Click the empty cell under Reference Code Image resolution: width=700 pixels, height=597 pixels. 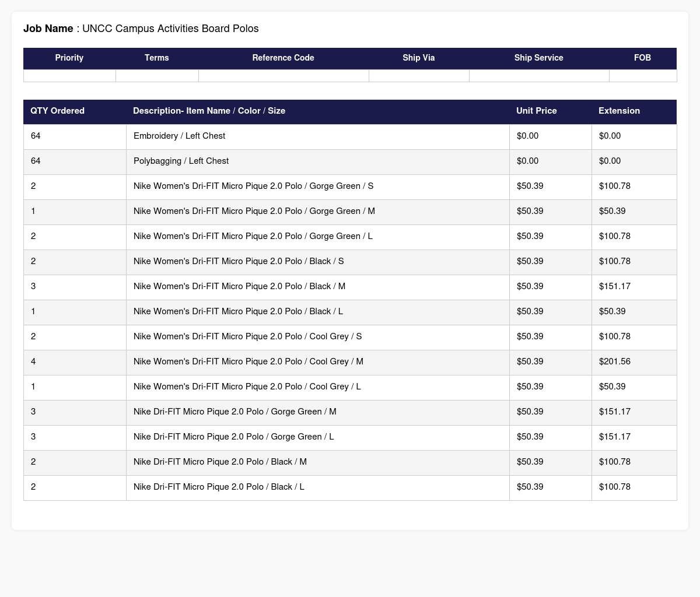tap(283, 76)
